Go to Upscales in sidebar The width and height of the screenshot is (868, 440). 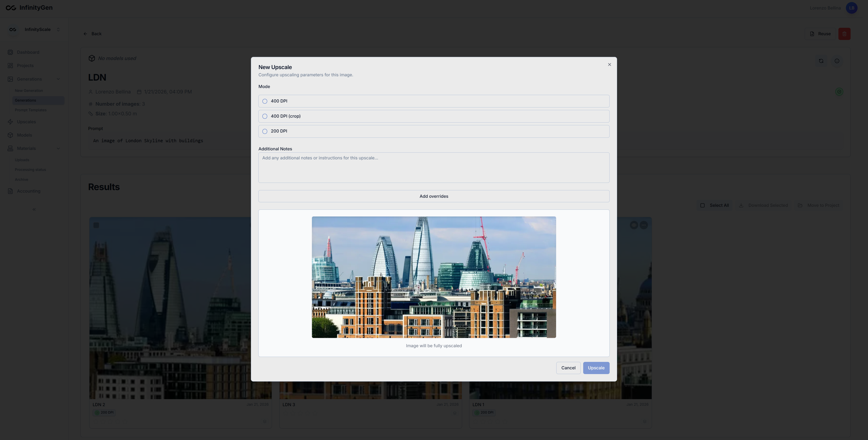pyautogui.click(x=26, y=122)
